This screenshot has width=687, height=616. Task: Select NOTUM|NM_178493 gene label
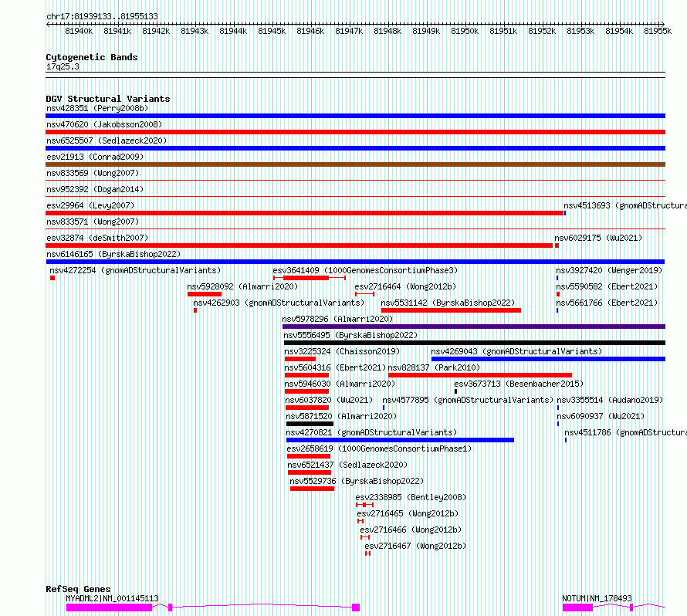pyautogui.click(x=597, y=598)
